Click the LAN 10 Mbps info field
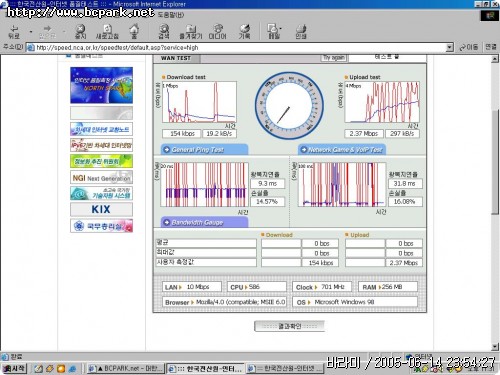 point(192,287)
